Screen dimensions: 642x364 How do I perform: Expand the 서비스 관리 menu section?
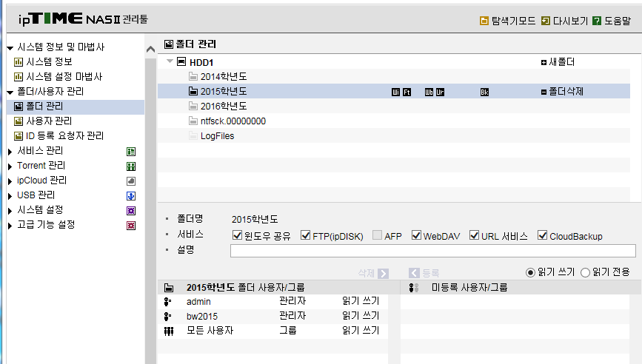click(x=10, y=152)
